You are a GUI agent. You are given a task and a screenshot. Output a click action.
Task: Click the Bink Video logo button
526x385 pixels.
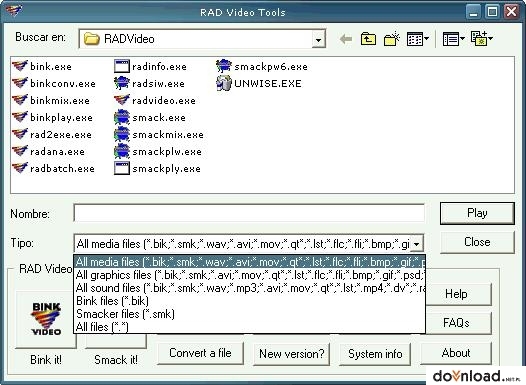click(46, 319)
